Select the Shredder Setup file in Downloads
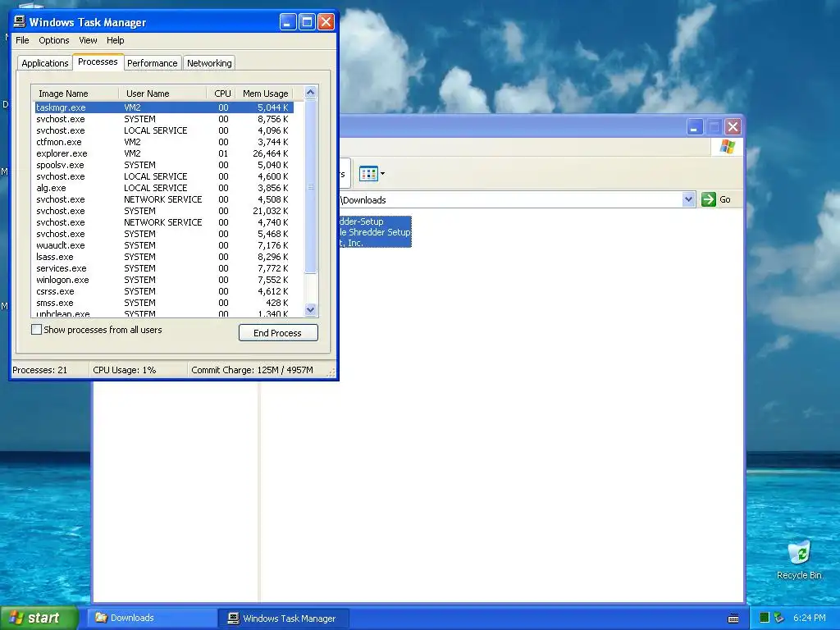 (374, 232)
